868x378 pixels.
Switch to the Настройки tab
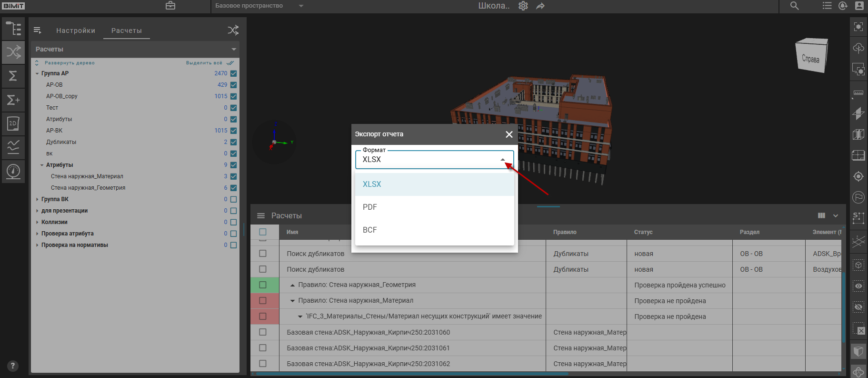tap(76, 31)
